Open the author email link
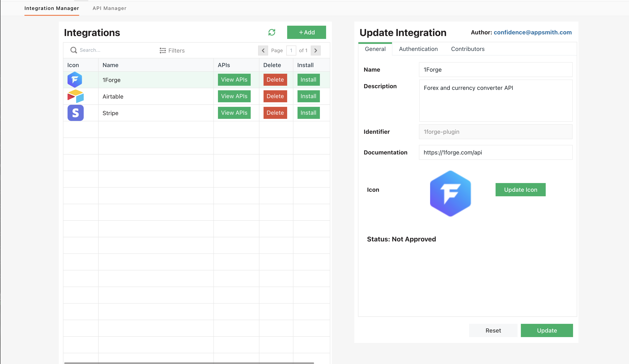Viewport: 629px width, 364px height. (x=532, y=33)
